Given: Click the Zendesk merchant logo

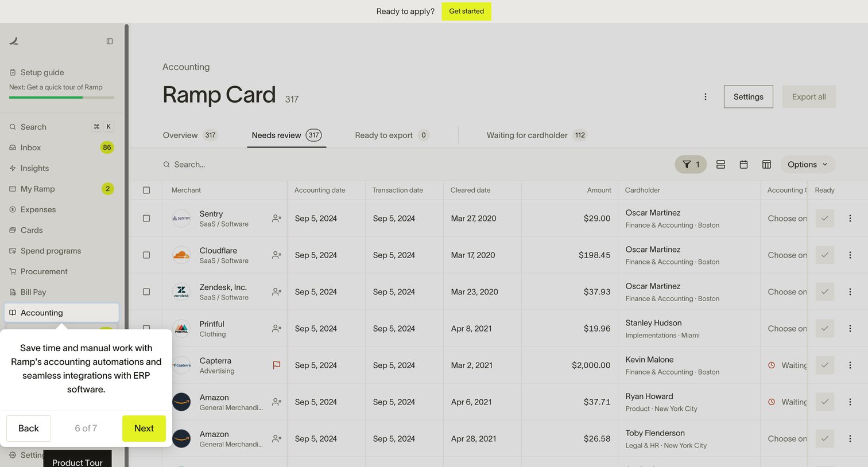Looking at the screenshot, I should [x=181, y=292].
